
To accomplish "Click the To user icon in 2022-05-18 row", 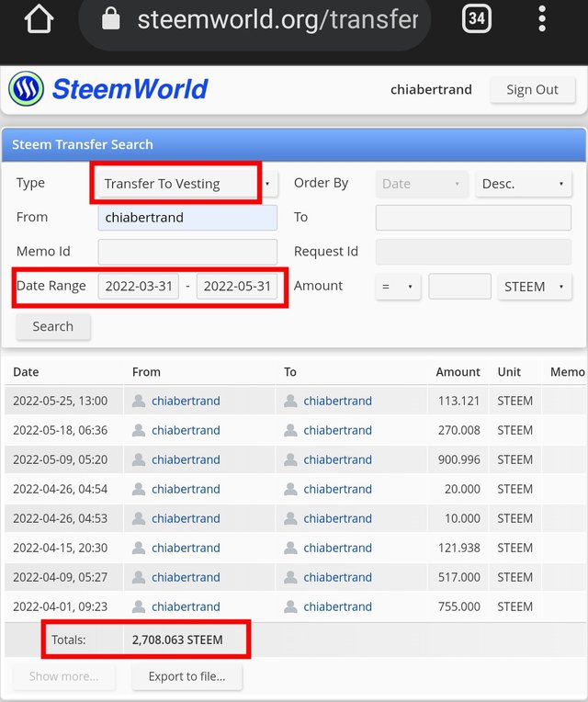I will [x=290, y=430].
